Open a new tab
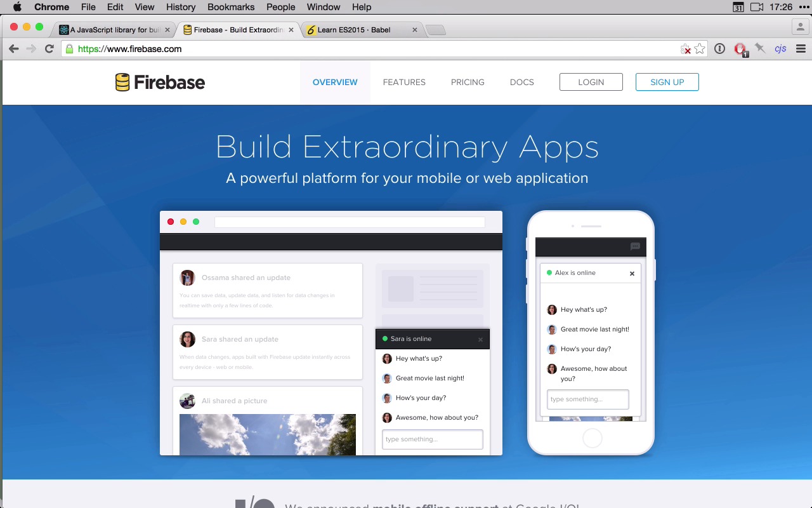Image resolution: width=812 pixels, height=508 pixels. (x=435, y=30)
